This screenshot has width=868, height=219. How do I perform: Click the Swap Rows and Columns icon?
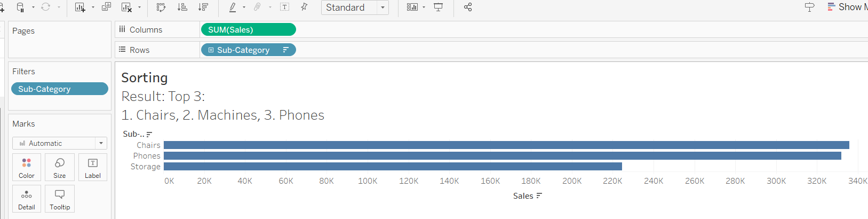(161, 7)
